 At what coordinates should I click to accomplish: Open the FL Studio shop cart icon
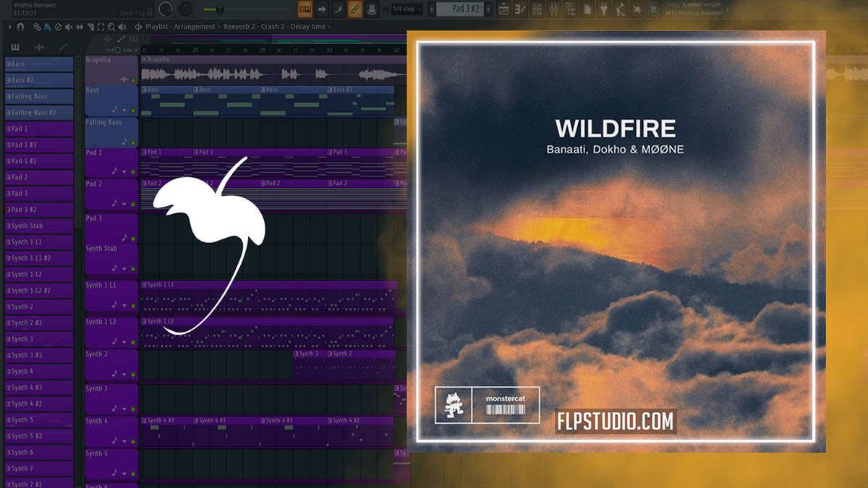(x=653, y=9)
